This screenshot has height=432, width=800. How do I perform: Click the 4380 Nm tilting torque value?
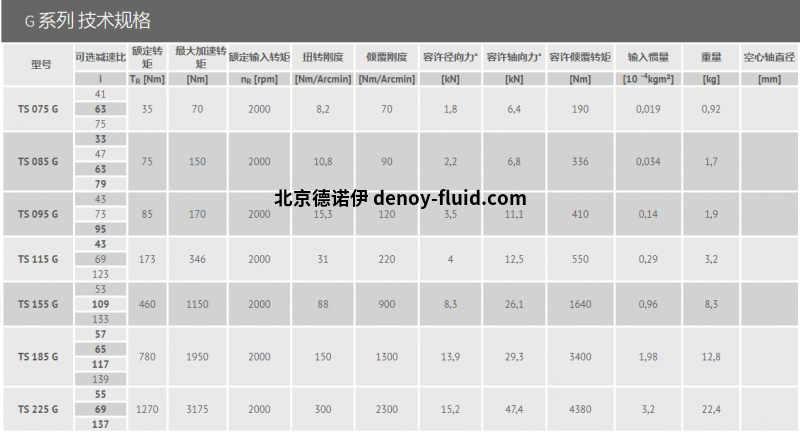tap(579, 409)
